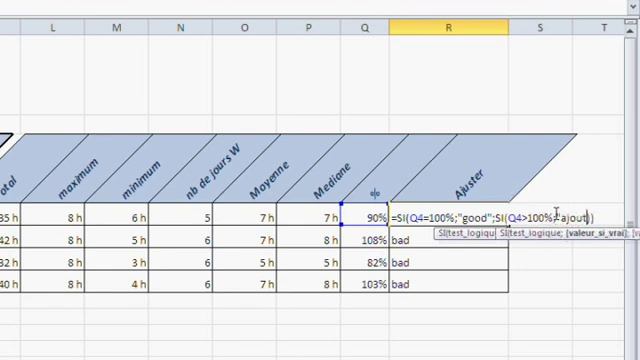Select column N header
This screenshot has height=360, width=640.
(x=180, y=28)
